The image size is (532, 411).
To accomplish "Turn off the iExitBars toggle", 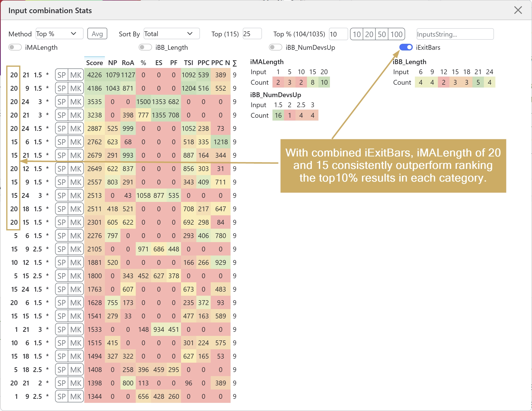I will (x=406, y=47).
